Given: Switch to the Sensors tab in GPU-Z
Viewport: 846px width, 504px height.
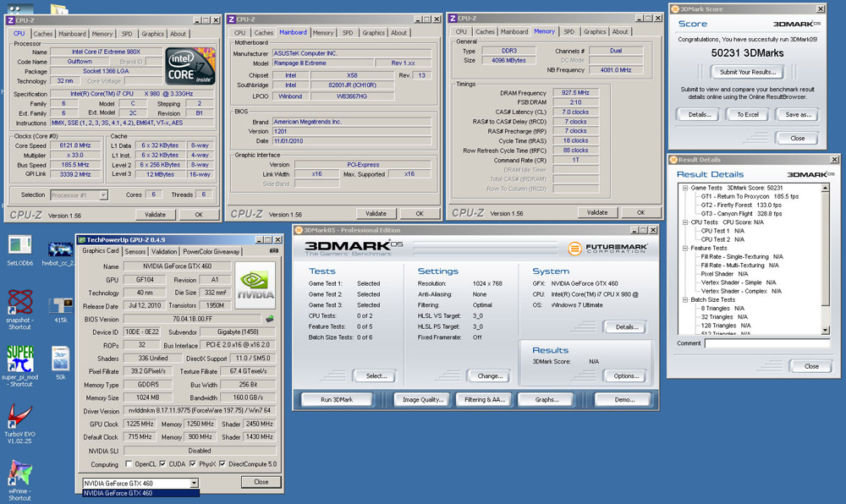Looking at the screenshot, I should pos(135,252).
